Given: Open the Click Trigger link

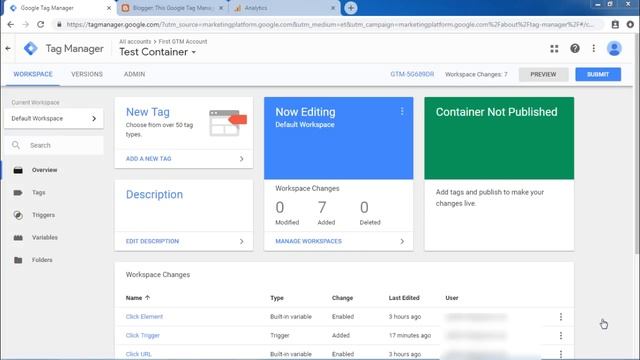Looking at the screenshot, I should tap(142, 336).
